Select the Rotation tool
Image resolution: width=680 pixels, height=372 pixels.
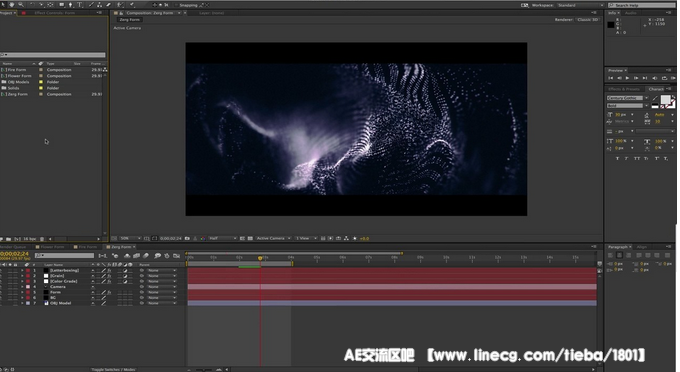(32, 5)
